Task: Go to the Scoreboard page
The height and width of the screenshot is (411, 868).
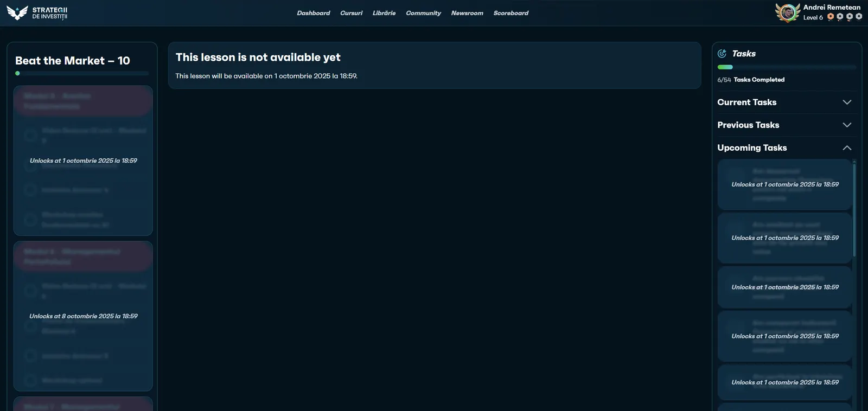Action: [510, 13]
